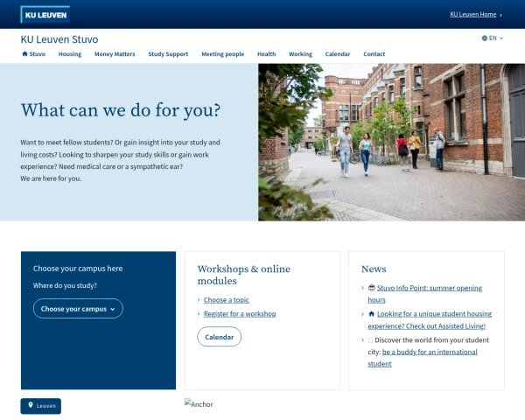Image resolution: width=525 pixels, height=420 pixels.
Task: Click chevron arrow next to KU Leuven Home
Action: tap(500, 15)
